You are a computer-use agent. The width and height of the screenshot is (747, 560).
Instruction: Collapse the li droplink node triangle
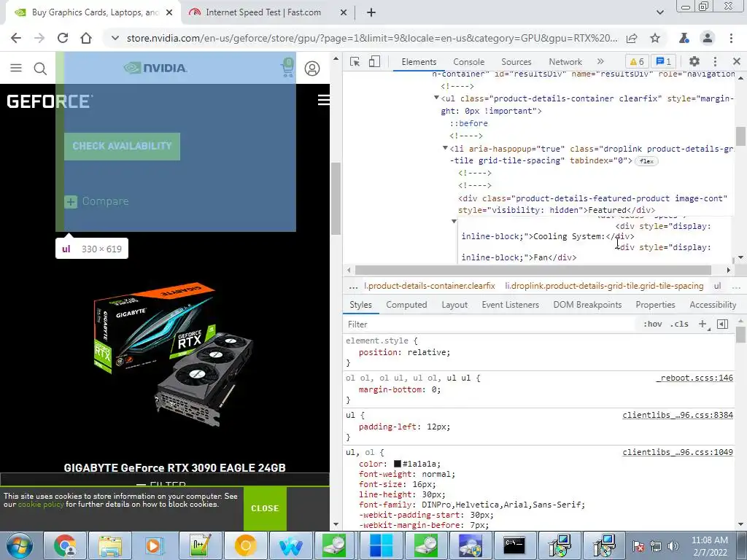click(445, 148)
